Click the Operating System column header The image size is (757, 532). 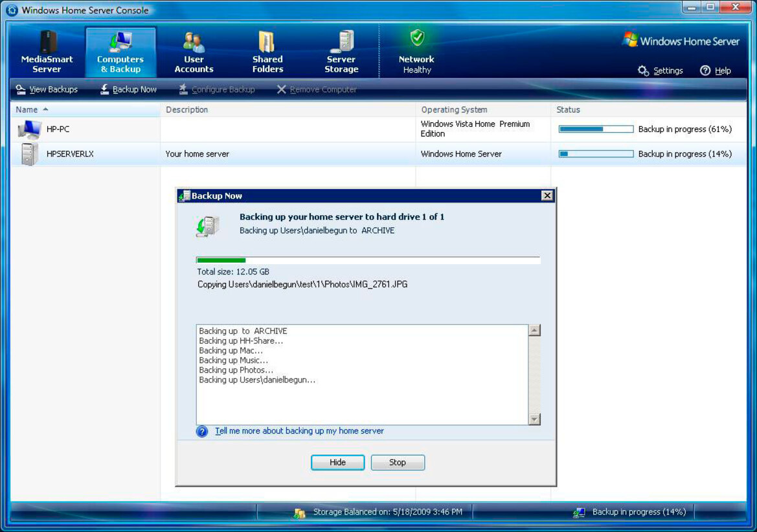[483, 110]
